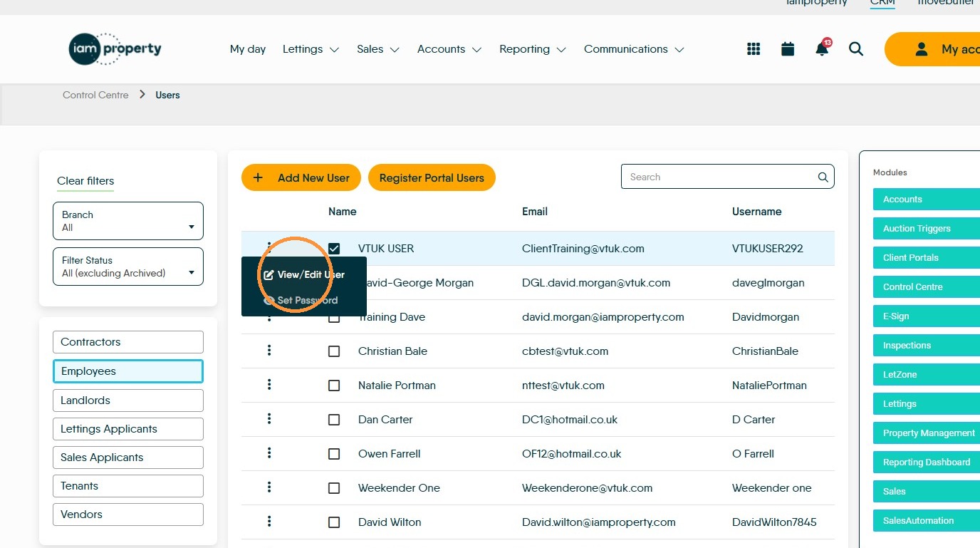Screen dimensions: 980x548
Task: Select the LetZone module
Action: click(x=927, y=375)
